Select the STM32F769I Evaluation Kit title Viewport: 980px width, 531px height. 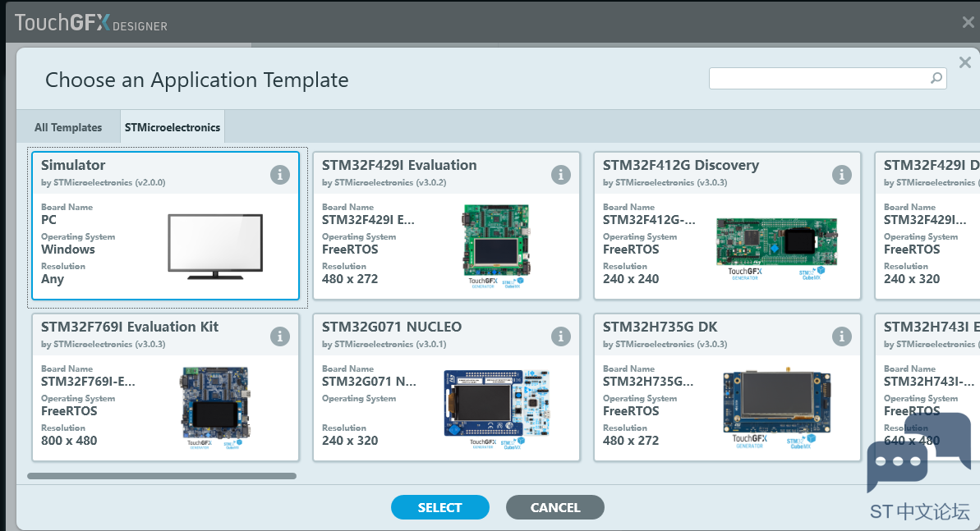click(x=130, y=327)
